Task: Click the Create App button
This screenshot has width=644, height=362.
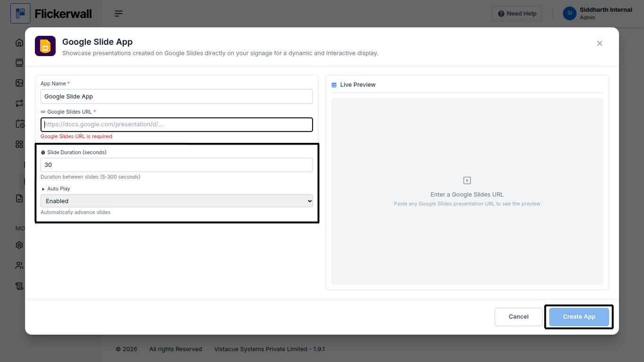Action: click(579, 317)
